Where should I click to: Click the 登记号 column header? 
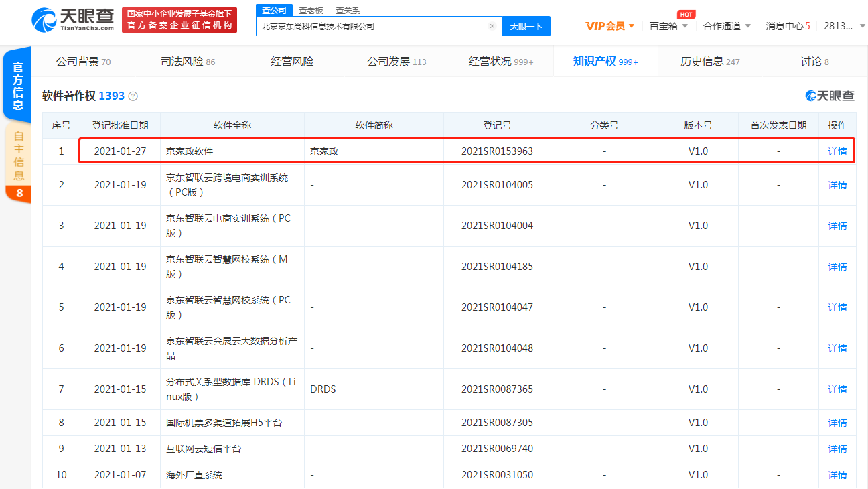click(x=497, y=125)
